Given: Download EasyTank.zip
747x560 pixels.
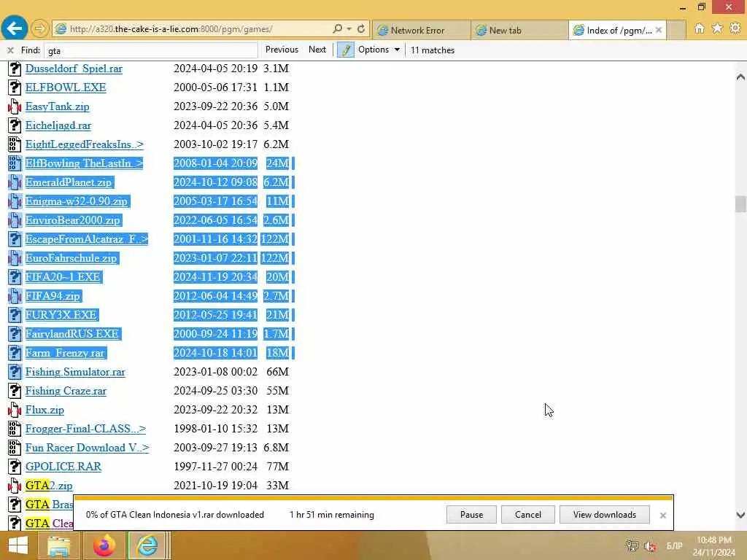Looking at the screenshot, I should [57, 106].
